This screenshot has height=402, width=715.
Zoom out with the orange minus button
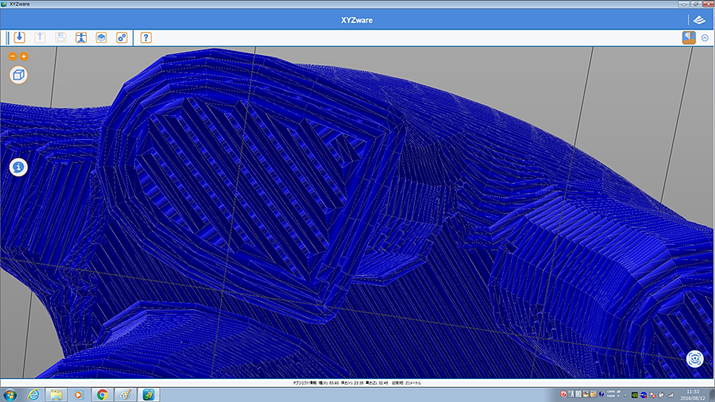click(x=13, y=57)
